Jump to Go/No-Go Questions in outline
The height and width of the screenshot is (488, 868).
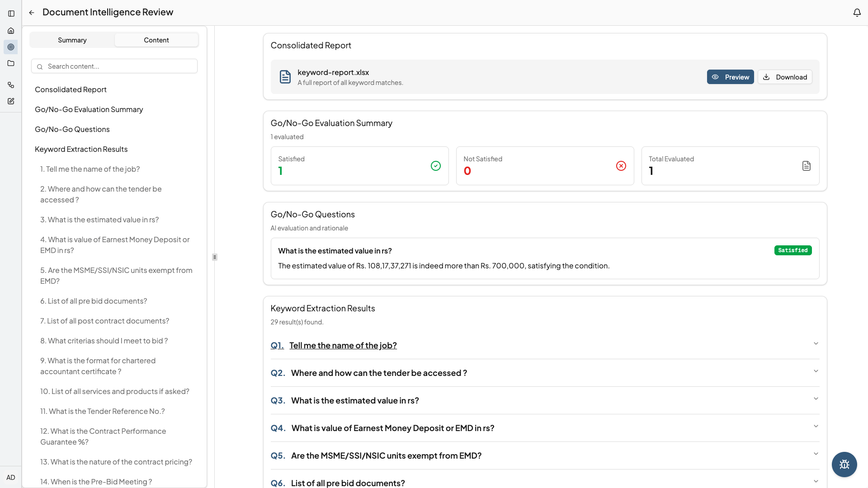(x=72, y=129)
